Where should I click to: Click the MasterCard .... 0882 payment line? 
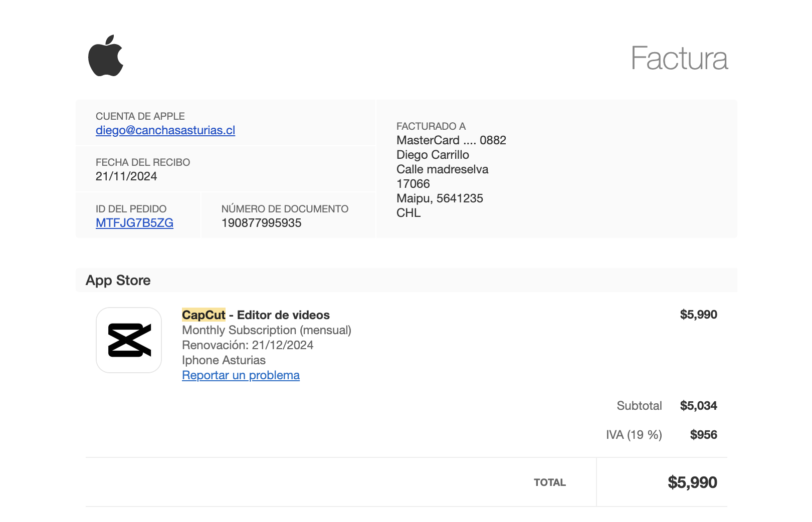click(451, 140)
